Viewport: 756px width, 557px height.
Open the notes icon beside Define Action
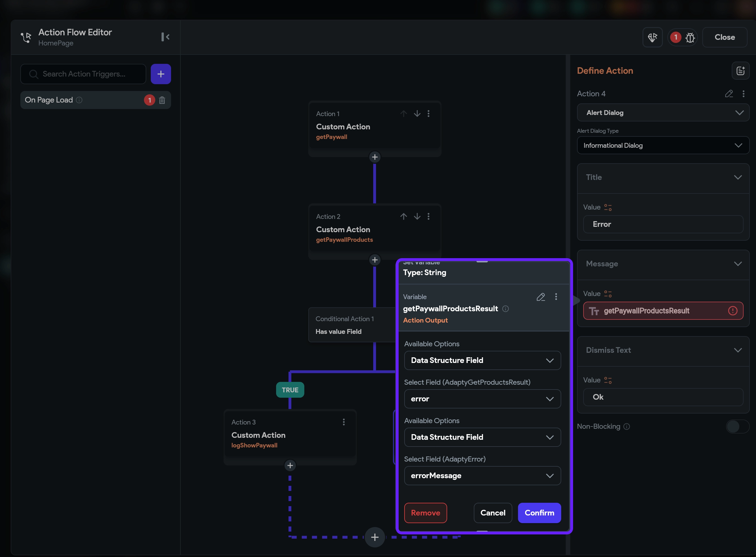pos(740,71)
